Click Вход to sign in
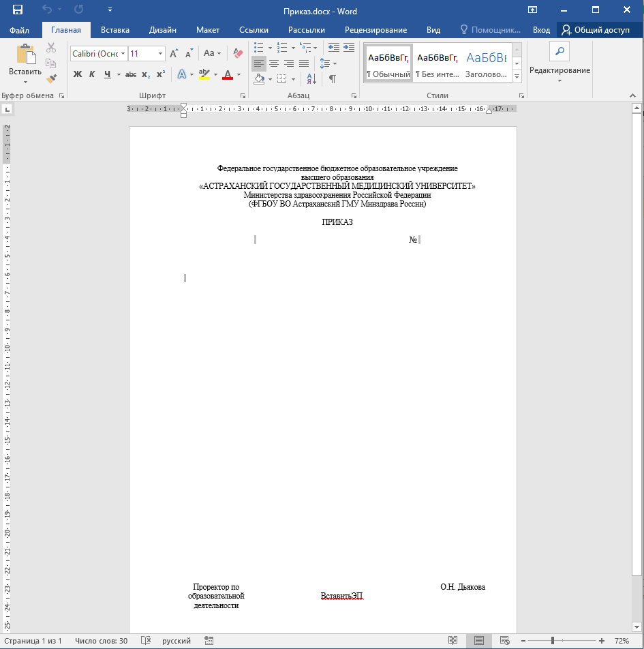This screenshot has height=649, width=644. pos(541,30)
